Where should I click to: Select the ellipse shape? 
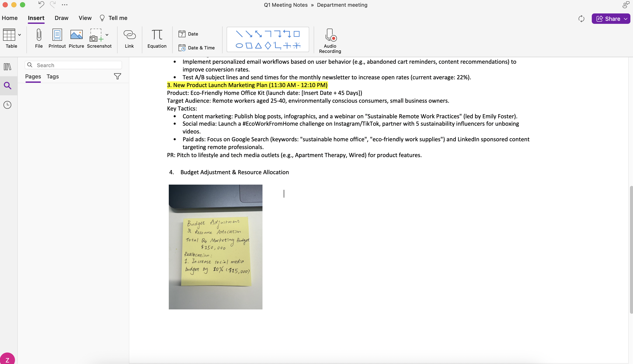pyautogui.click(x=239, y=45)
